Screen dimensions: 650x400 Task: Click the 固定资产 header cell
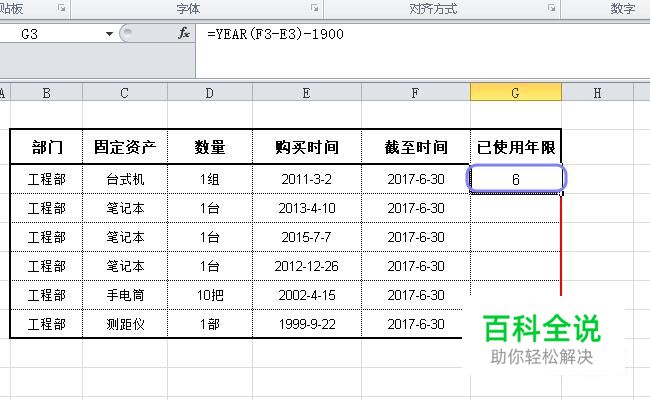[125, 147]
